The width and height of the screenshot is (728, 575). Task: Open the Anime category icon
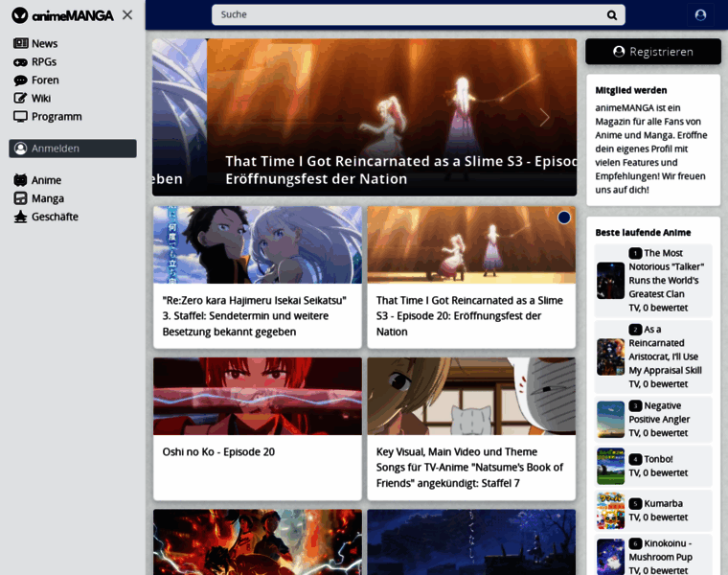pos(20,180)
